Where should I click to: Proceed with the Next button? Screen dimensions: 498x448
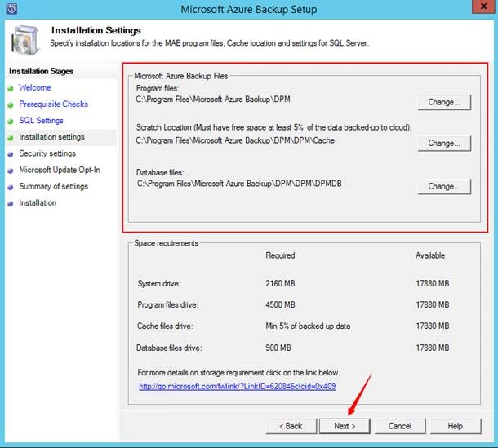click(344, 426)
